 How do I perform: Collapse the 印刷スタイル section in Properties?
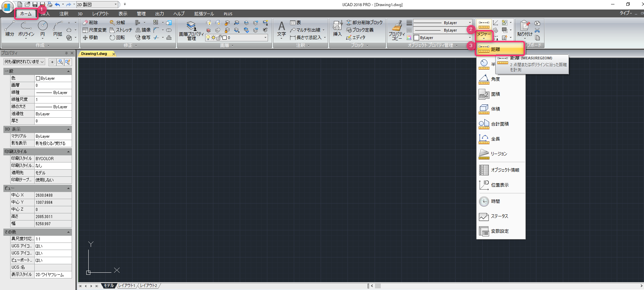(69, 152)
